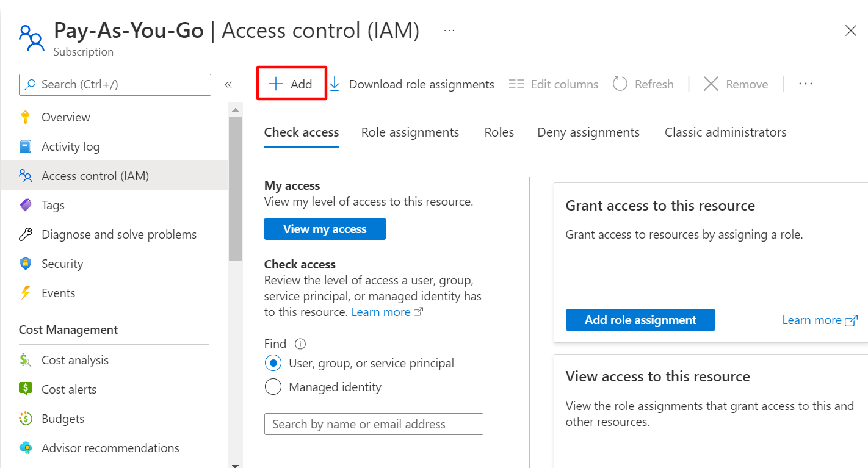
Task: Click the Advisor recommendations cloud icon
Action: (25, 448)
